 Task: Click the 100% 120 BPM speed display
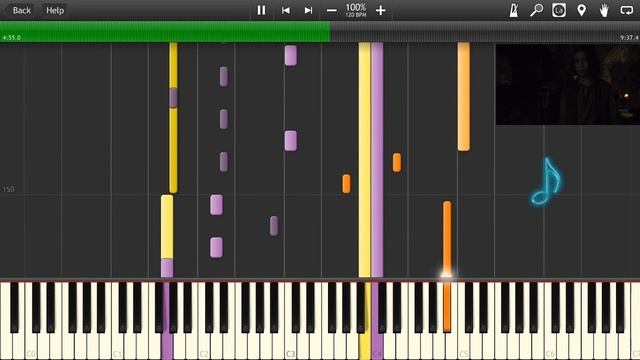[x=356, y=10]
